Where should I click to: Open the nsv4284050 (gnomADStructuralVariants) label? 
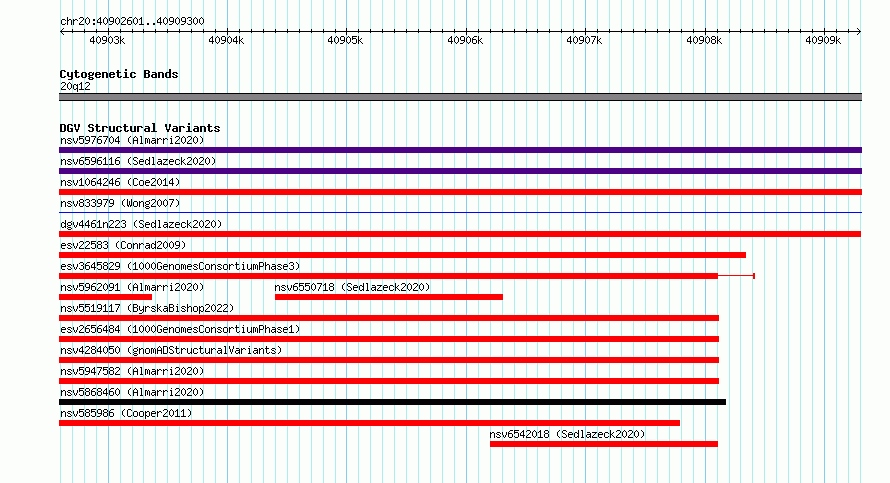171,350
